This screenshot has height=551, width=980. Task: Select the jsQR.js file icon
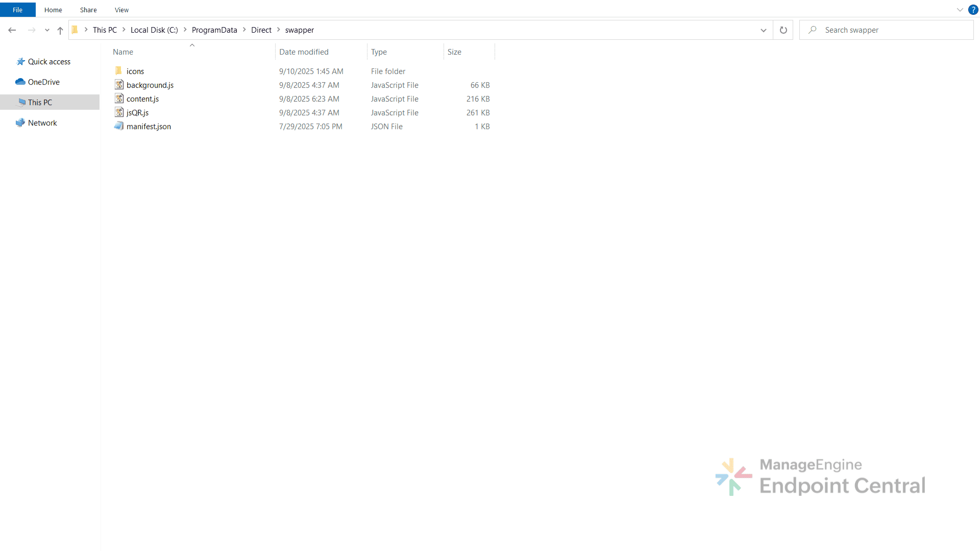(x=119, y=112)
